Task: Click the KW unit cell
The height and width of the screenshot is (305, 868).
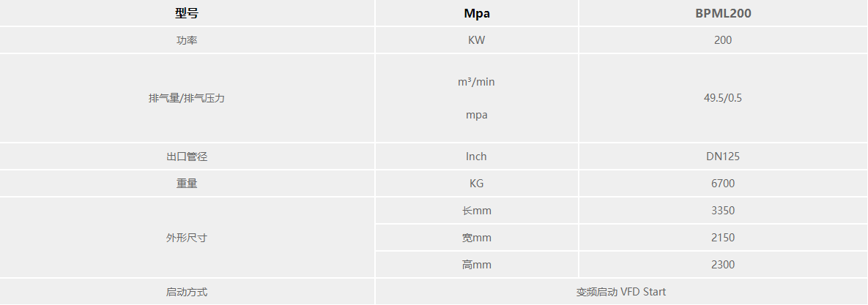Action: pyautogui.click(x=476, y=40)
